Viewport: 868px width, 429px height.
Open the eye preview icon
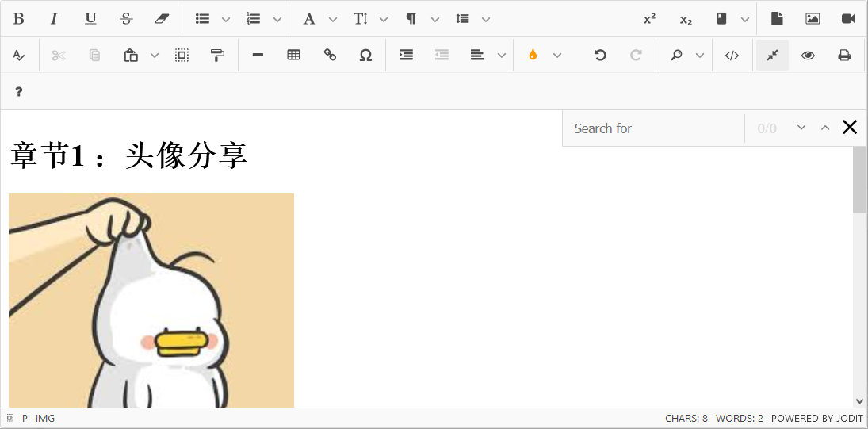point(809,56)
